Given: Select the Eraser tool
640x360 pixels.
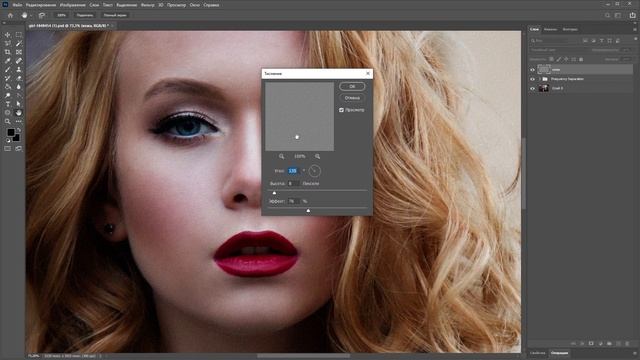Looking at the screenshot, I should (19, 78).
